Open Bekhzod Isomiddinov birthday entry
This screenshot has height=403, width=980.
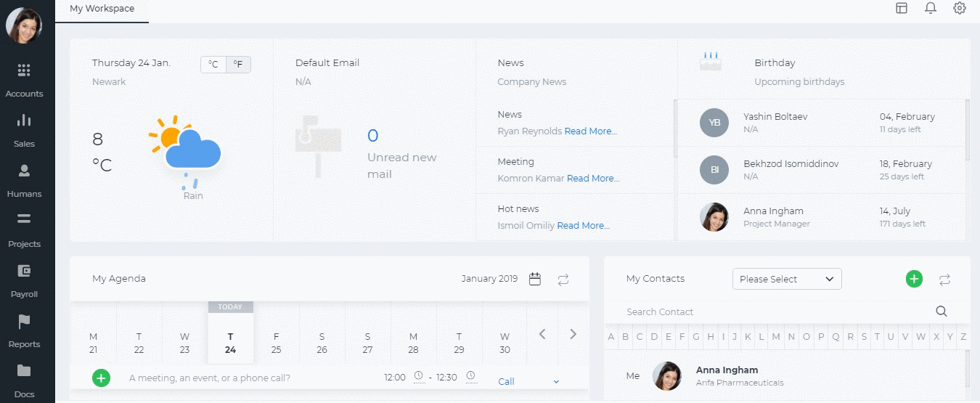click(821, 170)
